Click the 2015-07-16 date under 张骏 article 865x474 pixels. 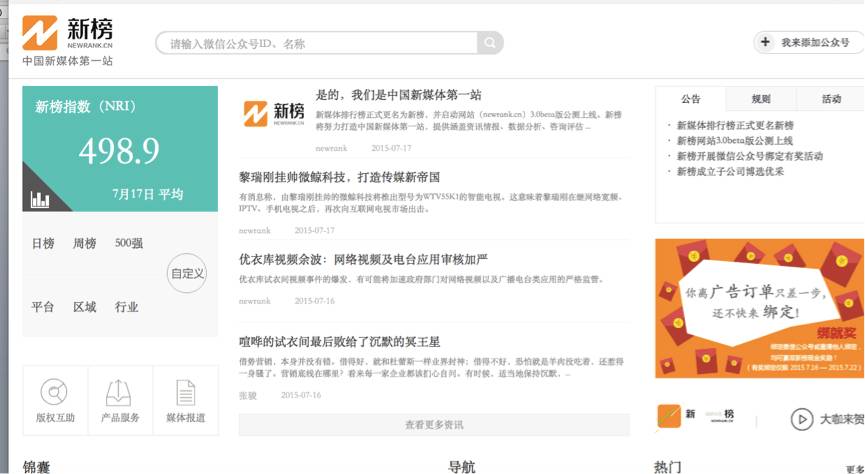tap(301, 395)
